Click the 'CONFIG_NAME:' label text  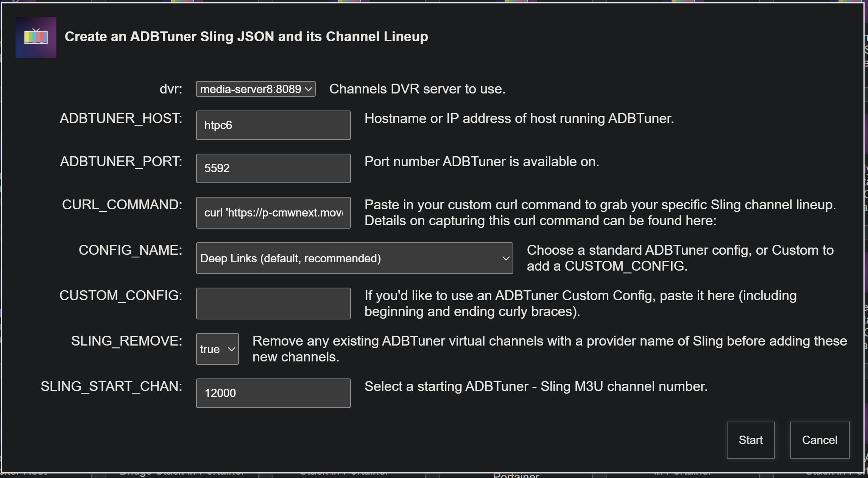pyautogui.click(x=130, y=250)
